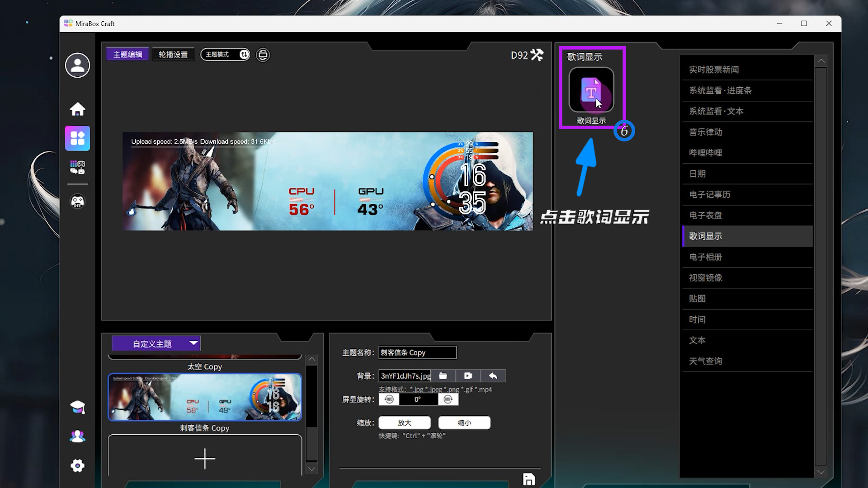Click the D92 device tools icon
Viewport: 868px width, 488px height.
point(537,55)
